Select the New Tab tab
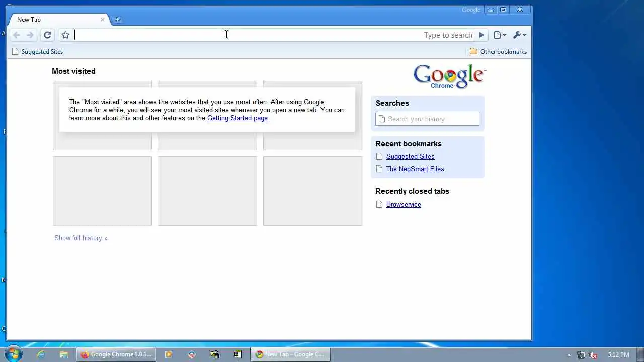 (58, 20)
